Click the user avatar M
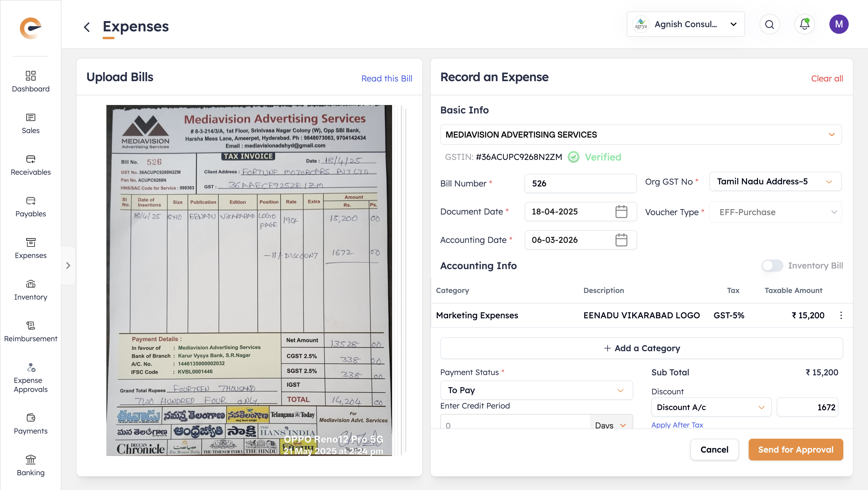868x490 pixels. pyautogui.click(x=839, y=24)
